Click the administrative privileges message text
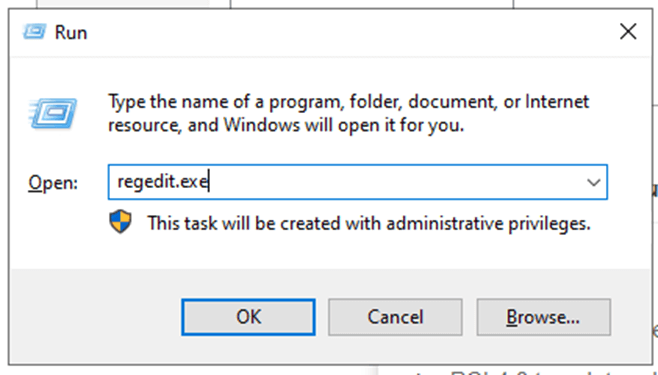 pyautogui.click(x=369, y=223)
